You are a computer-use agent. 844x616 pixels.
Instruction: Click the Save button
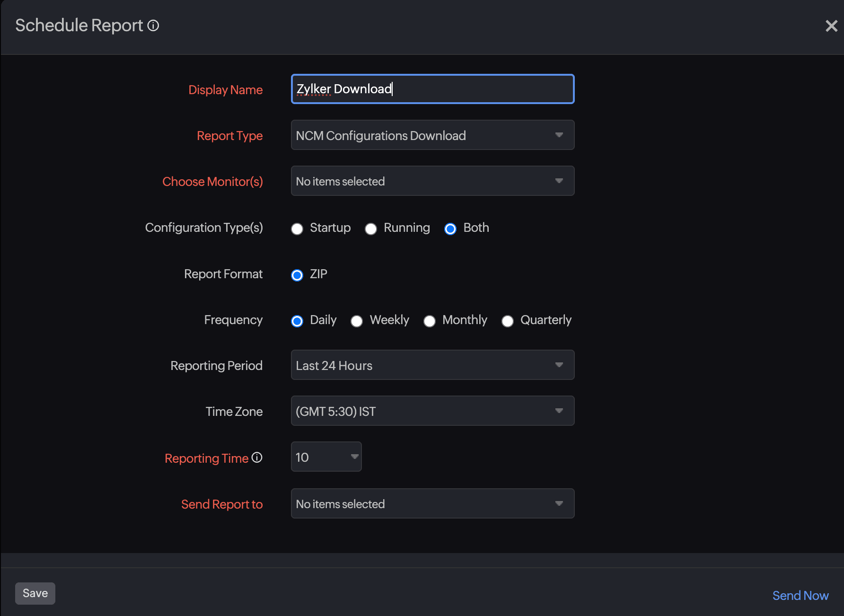[x=35, y=593]
